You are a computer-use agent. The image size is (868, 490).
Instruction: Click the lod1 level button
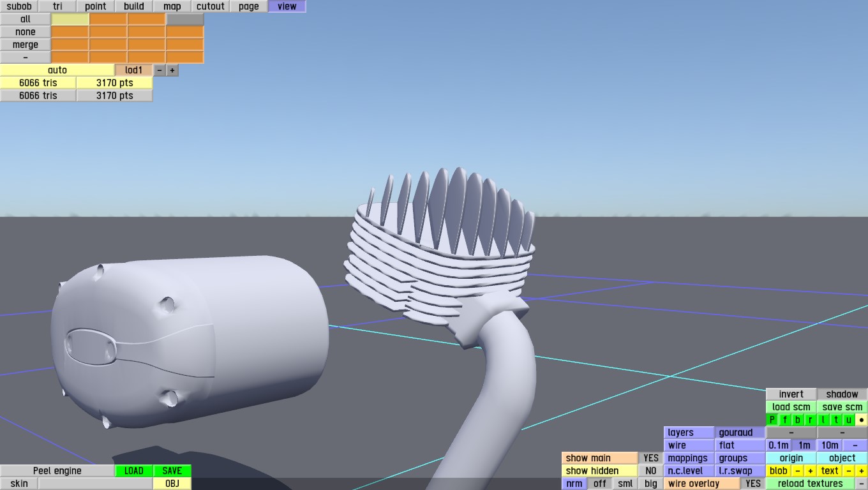pyautogui.click(x=134, y=70)
